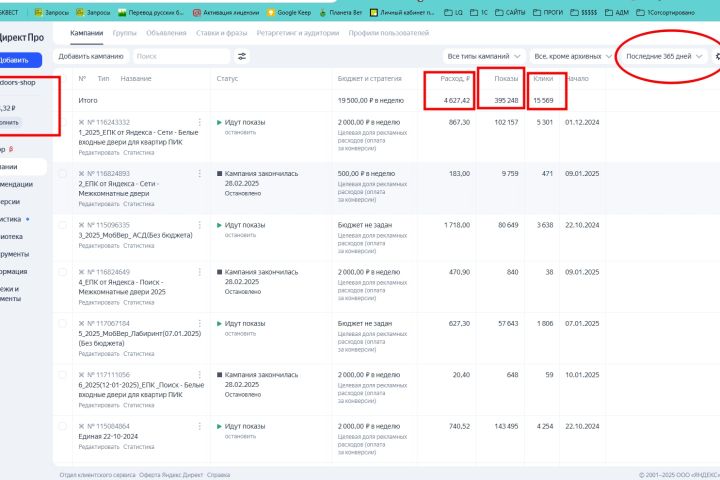Sort by Клики column header
This screenshot has height=480, width=720.
coord(543,79)
